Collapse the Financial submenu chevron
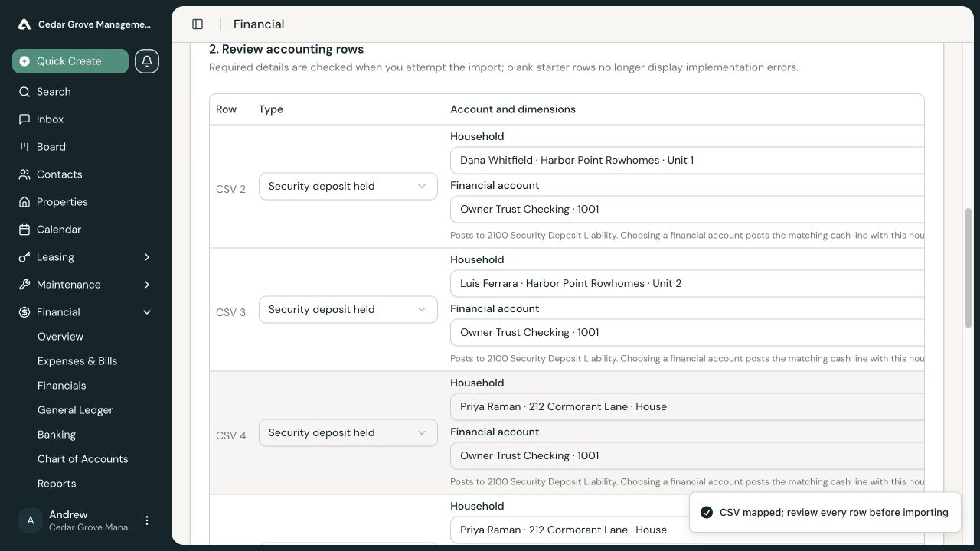Screen dimensions: 980x551 point(147,312)
